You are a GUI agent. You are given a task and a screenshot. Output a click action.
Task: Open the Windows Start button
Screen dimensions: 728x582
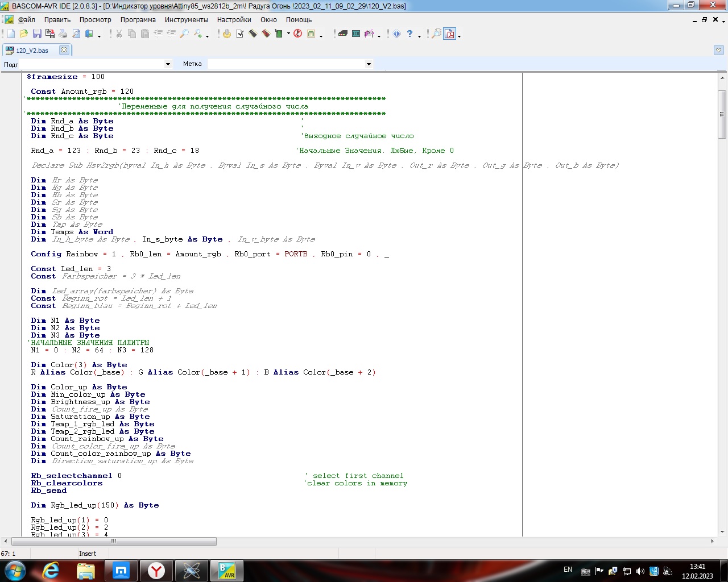[14, 570]
